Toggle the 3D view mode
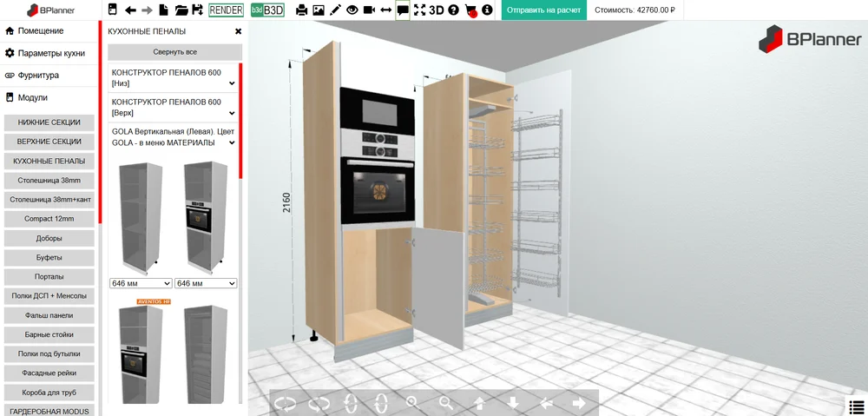868x416 pixels. click(x=437, y=10)
